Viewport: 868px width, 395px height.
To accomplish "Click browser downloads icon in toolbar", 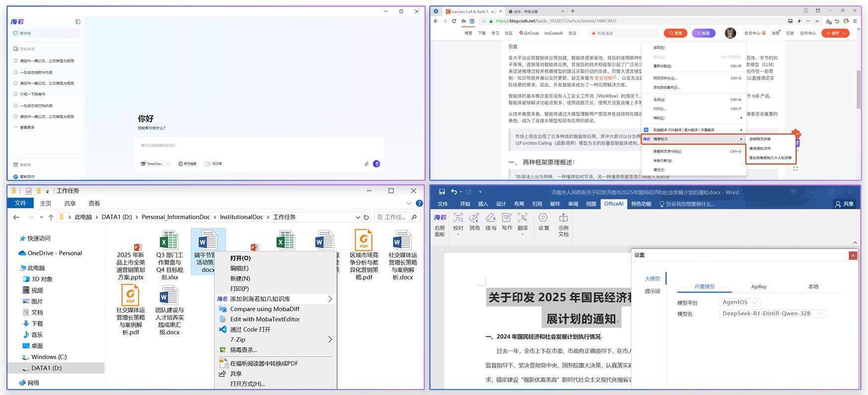I will (x=828, y=21).
